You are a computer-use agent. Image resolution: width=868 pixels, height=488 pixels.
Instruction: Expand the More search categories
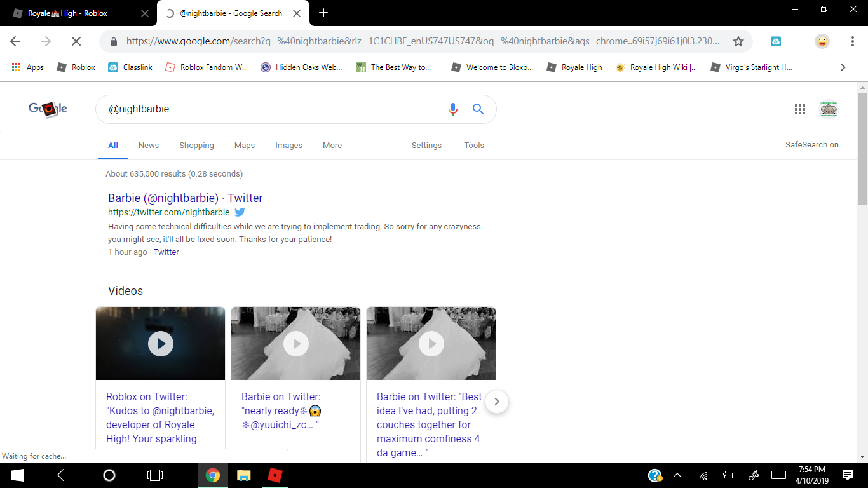(x=332, y=146)
